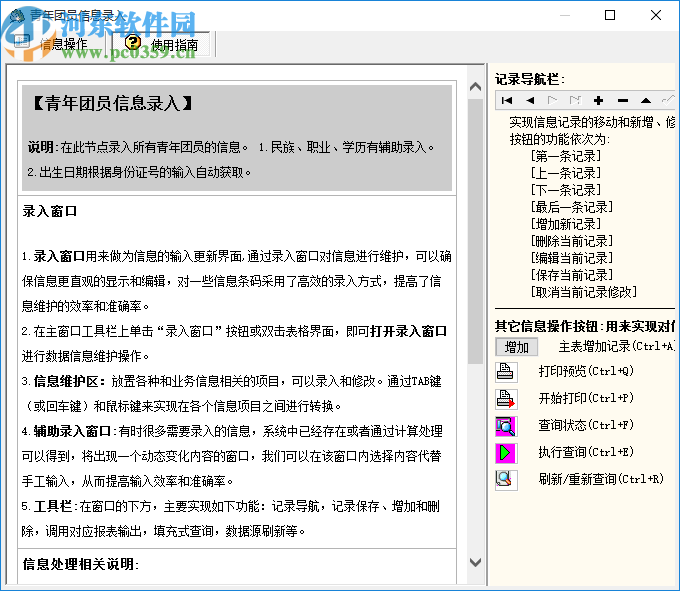
Task: Click the text [下一条记录]
Action: coord(566,190)
